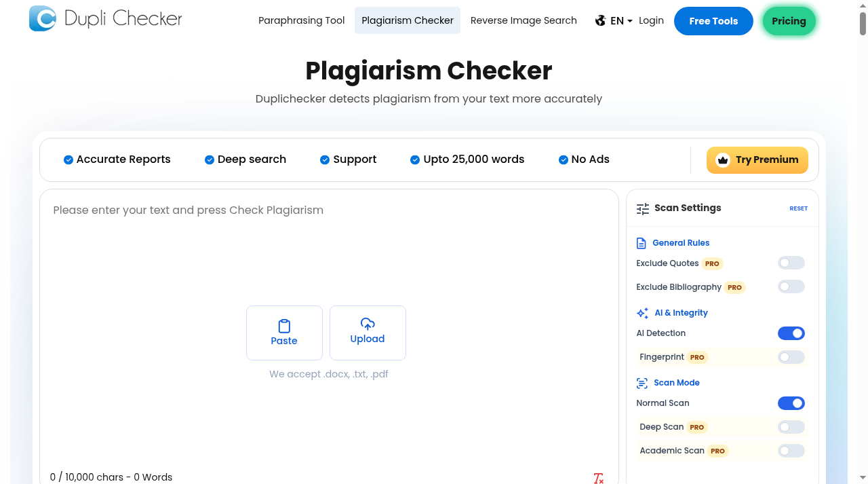
Task: Open the Pricing page
Action: [x=789, y=21]
